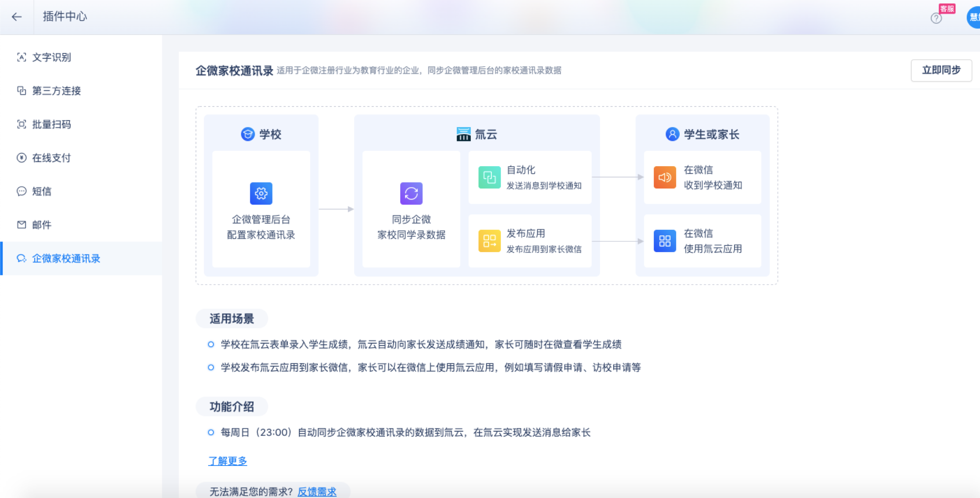Image resolution: width=980 pixels, height=498 pixels.
Task: Click the 立即同步 button
Action: coord(941,70)
